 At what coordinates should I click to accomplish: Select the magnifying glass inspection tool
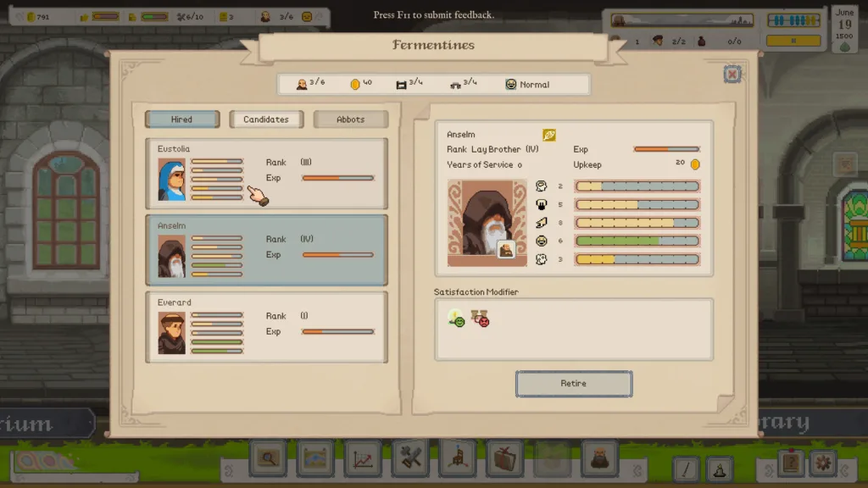[268, 462]
